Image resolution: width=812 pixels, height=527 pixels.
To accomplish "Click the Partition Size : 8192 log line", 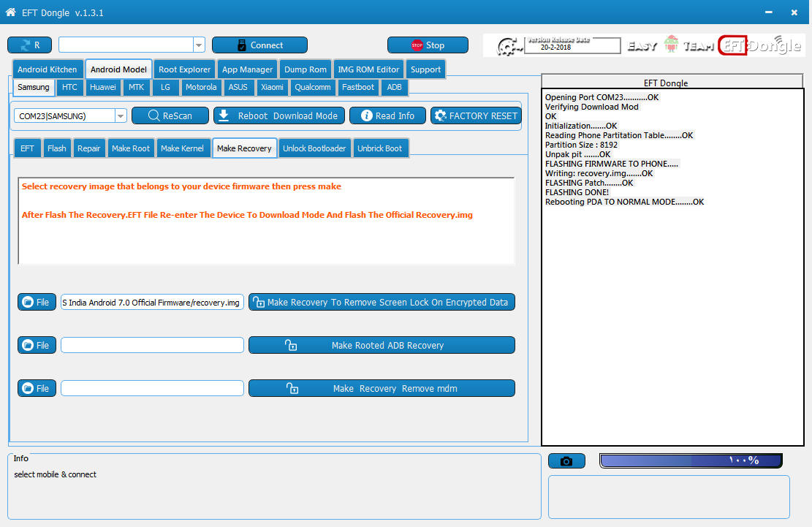I will pyautogui.click(x=581, y=145).
